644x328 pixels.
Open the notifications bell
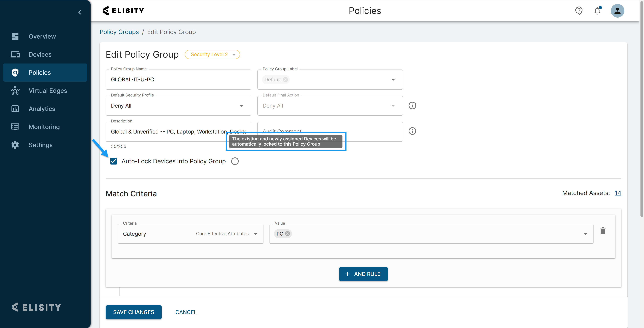(x=597, y=11)
